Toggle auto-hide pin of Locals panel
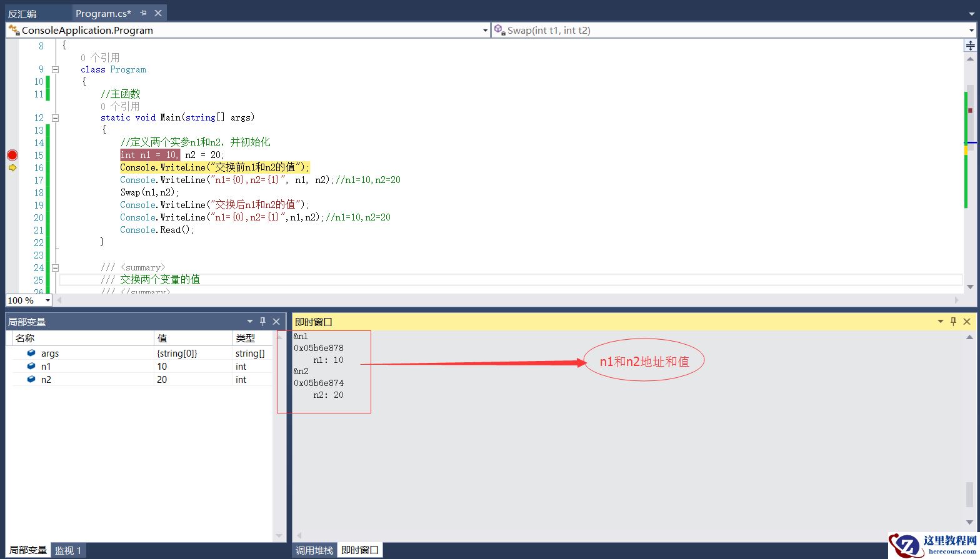The width and height of the screenshot is (980, 559). click(263, 322)
